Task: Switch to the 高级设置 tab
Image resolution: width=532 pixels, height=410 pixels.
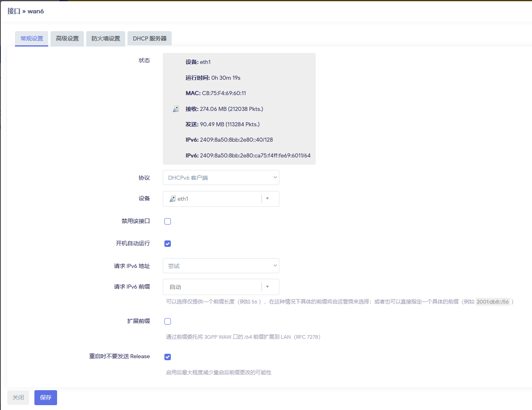Action: [x=67, y=38]
